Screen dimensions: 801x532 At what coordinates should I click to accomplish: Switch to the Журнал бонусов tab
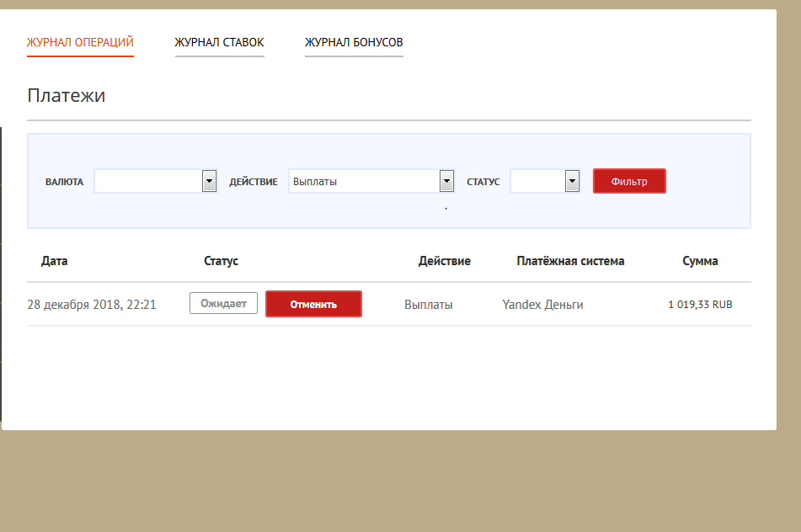click(354, 42)
